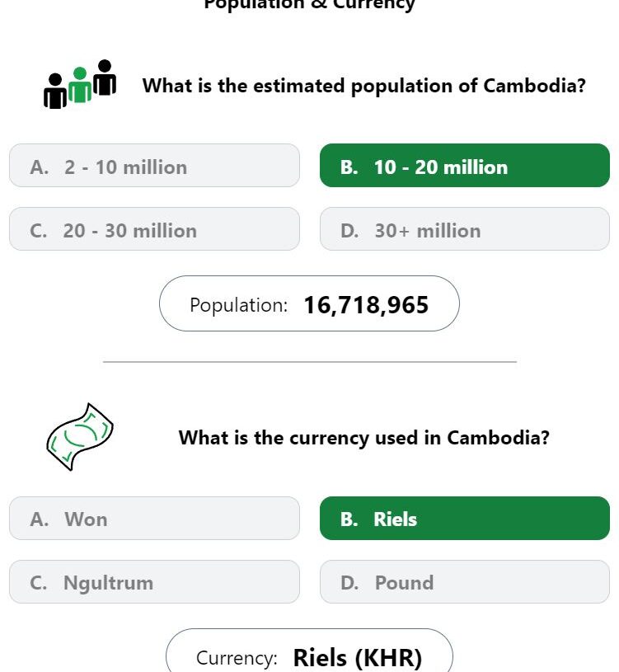Screen dimensions: 619x672
Task: Click the estimated population question text
Action: tap(364, 86)
